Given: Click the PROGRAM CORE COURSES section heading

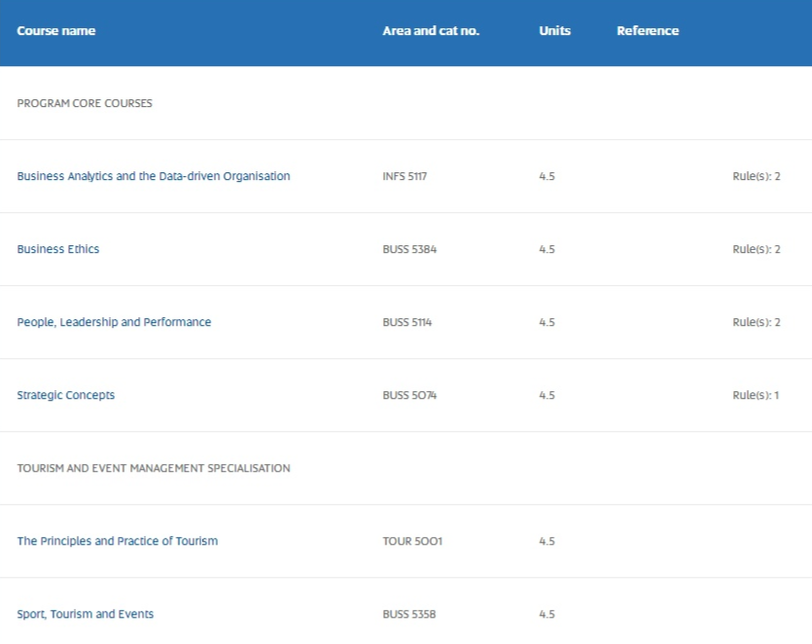Looking at the screenshot, I should point(85,103).
